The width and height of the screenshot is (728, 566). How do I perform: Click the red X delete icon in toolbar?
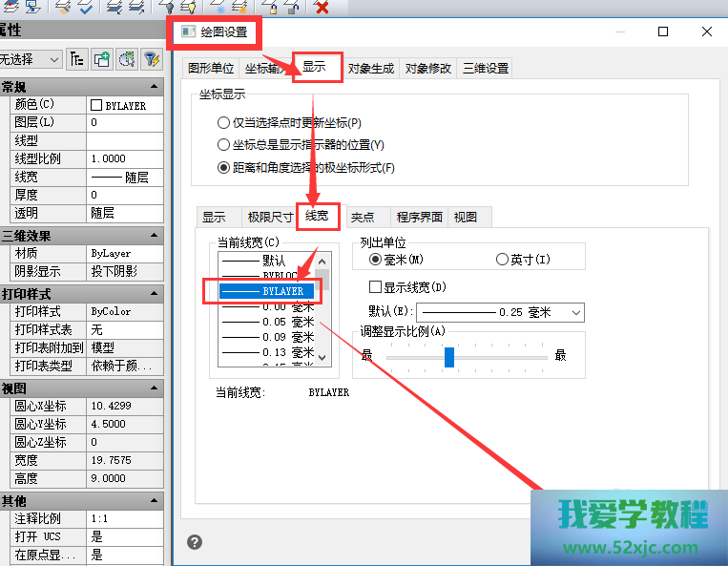(x=322, y=8)
